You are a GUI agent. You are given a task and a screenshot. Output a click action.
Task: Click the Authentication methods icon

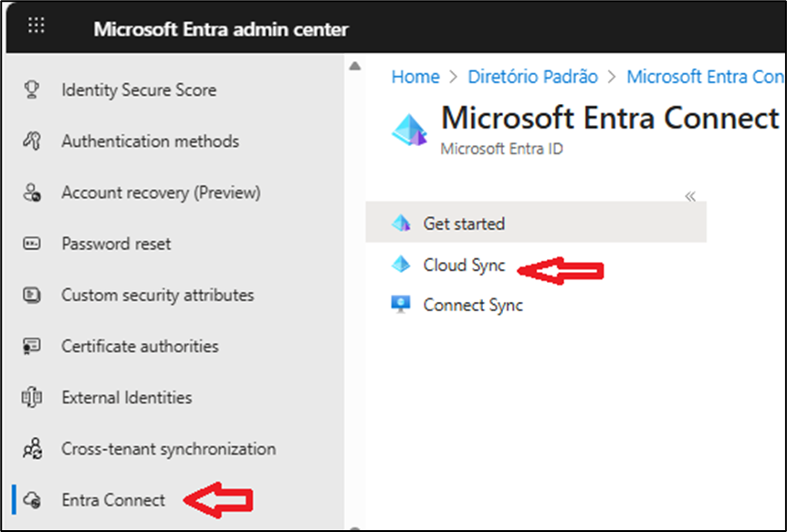(x=32, y=141)
